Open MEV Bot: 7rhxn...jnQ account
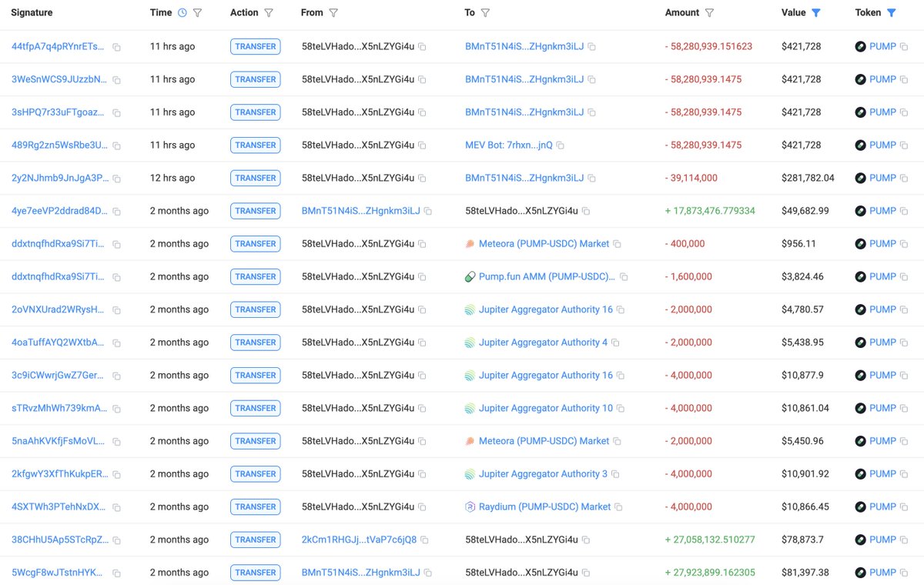 [x=509, y=145]
